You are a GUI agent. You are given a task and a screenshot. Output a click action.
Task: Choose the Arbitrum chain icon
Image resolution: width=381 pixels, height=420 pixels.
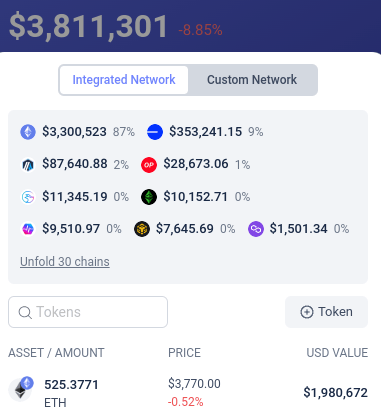tap(28, 165)
